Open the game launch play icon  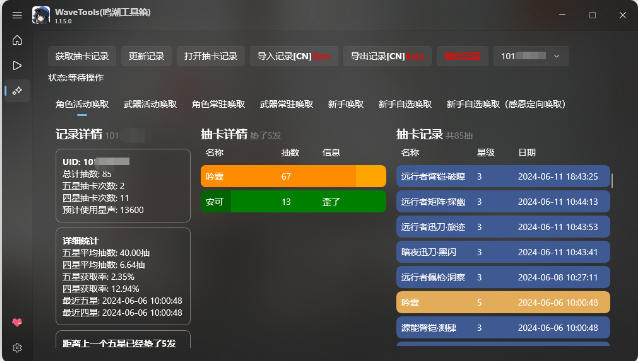click(x=17, y=66)
